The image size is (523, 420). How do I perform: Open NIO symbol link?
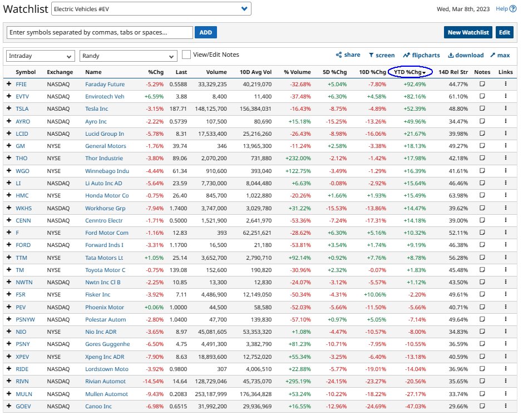point(21,332)
